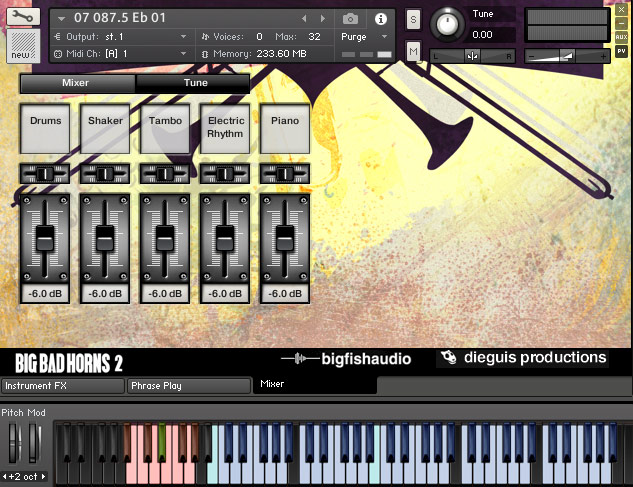Shift keyboard octave up arrow
The image size is (633, 487).
click(x=43, y=477)
